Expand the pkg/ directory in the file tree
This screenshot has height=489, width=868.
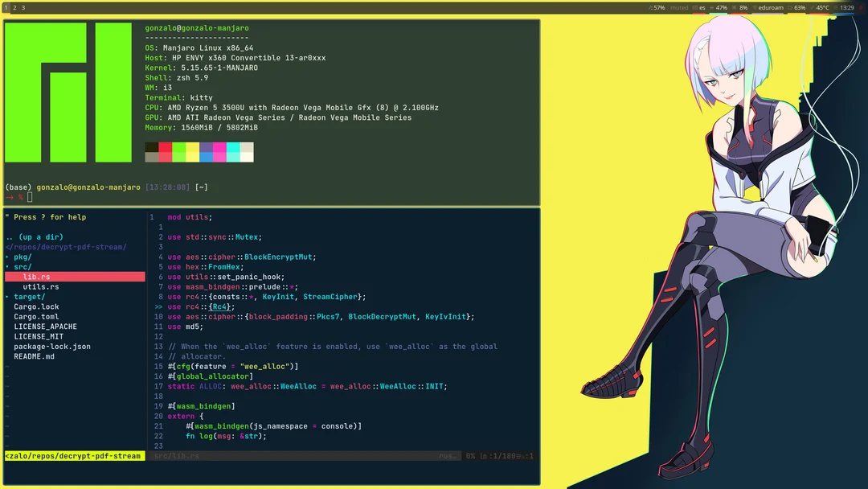click(x=22, y=256)
